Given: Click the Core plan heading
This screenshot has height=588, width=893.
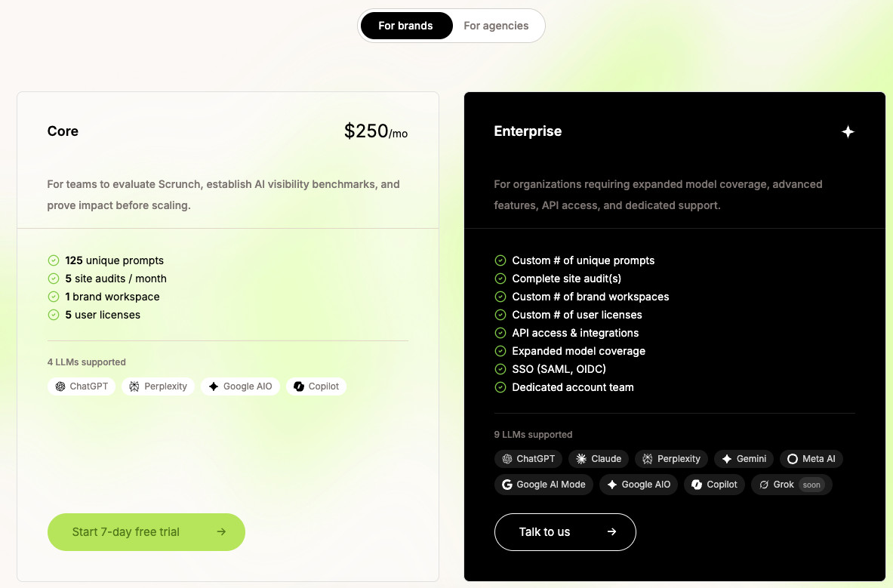Looking at the screenshot, I should (x=63, y=131).
